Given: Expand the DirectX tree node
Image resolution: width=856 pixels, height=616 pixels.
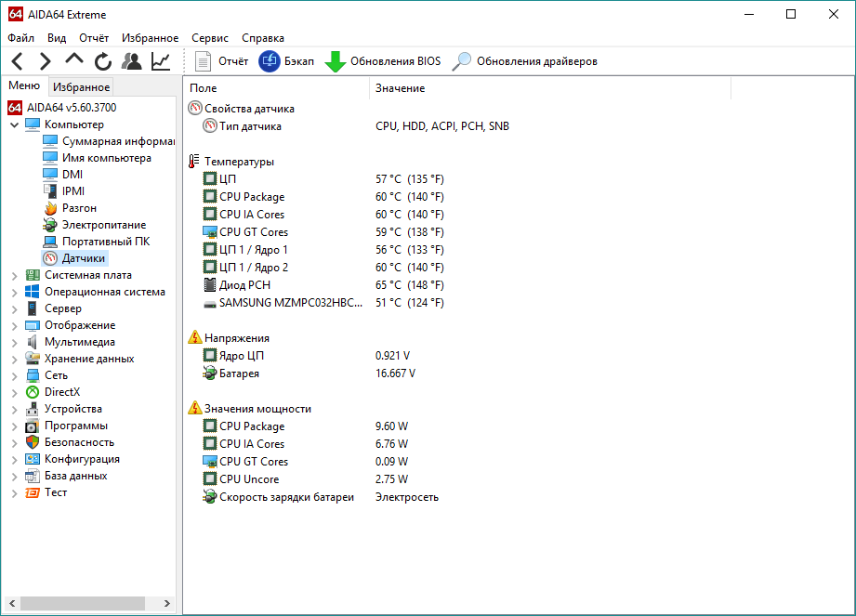Looking at the screenshot, I should click(14, 393).
